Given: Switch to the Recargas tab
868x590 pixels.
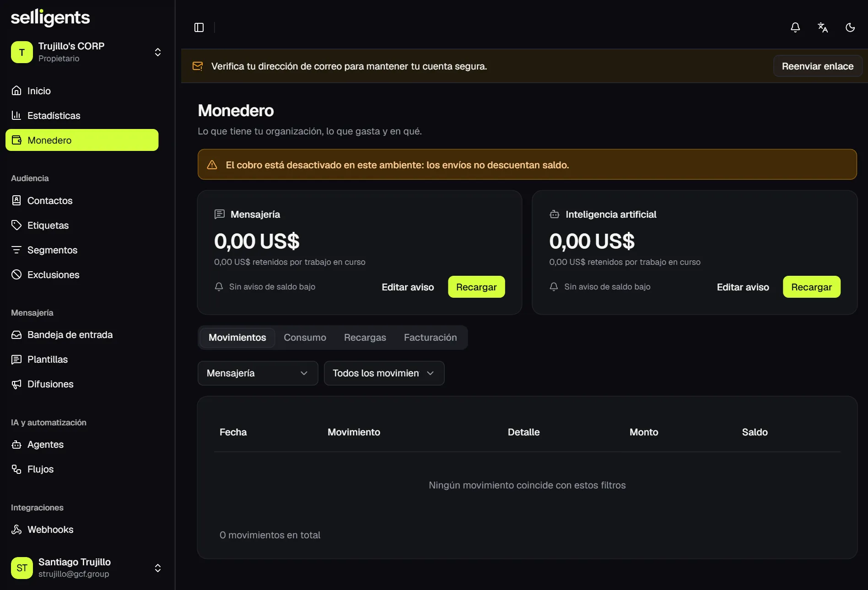Looking at the screenshot, I should point(365,338).
